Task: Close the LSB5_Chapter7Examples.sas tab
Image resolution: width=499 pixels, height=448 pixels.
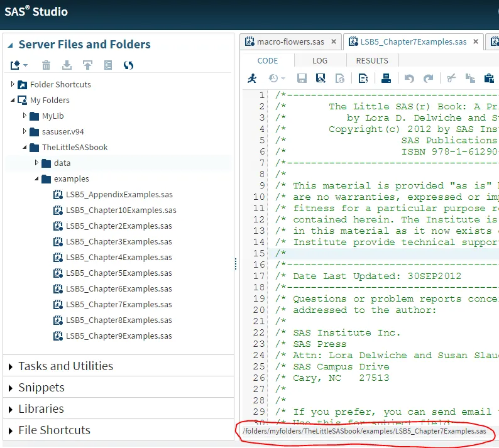Action: (476, 41)
